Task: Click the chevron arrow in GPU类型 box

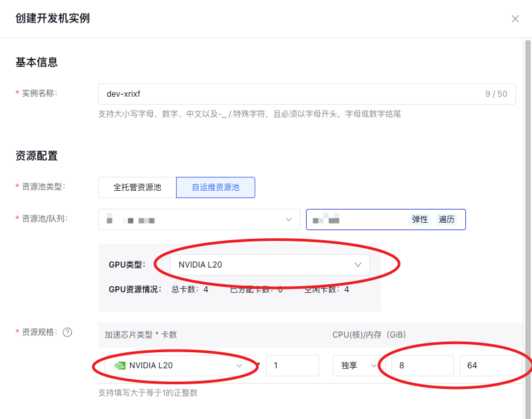Action: pyautogui.click(x=358, y=265)
